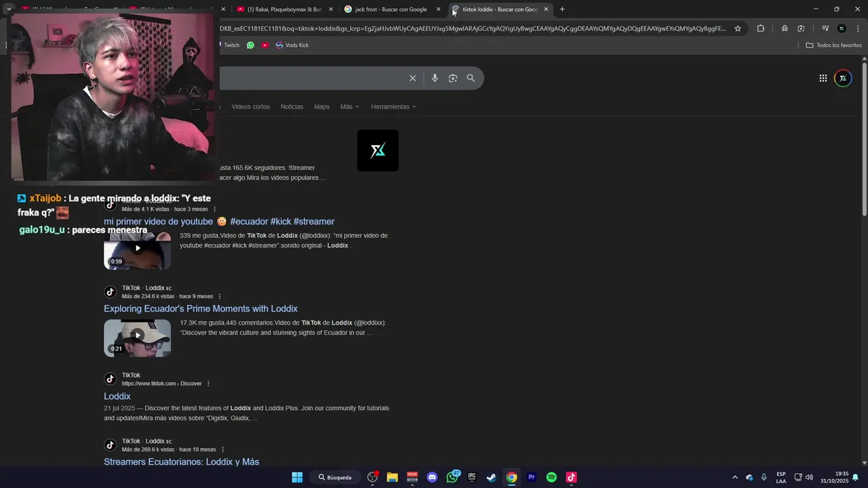
Task: Click the Google search input field
Action: point(312,78)
